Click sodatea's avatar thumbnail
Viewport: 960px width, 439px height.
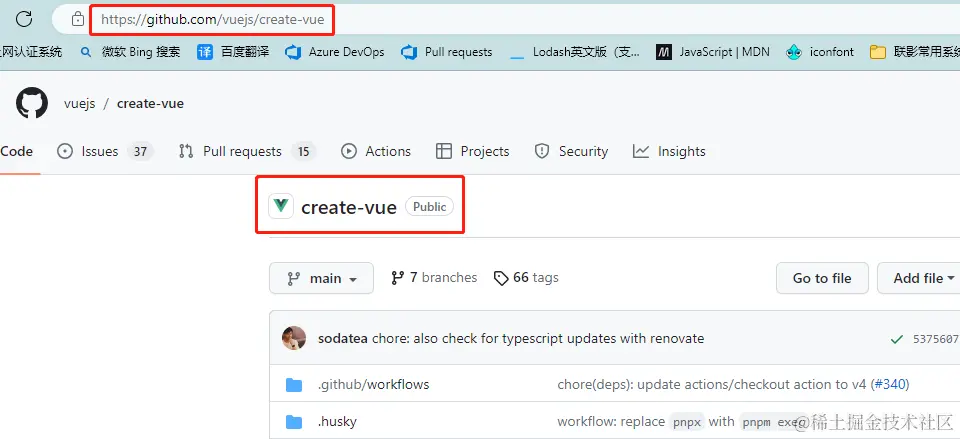click(294, 338)
